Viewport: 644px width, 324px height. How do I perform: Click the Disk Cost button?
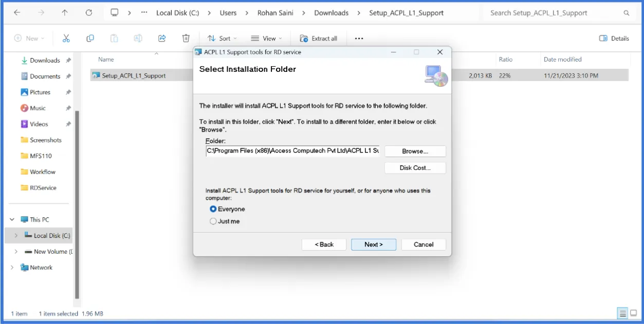coord(415,168)
